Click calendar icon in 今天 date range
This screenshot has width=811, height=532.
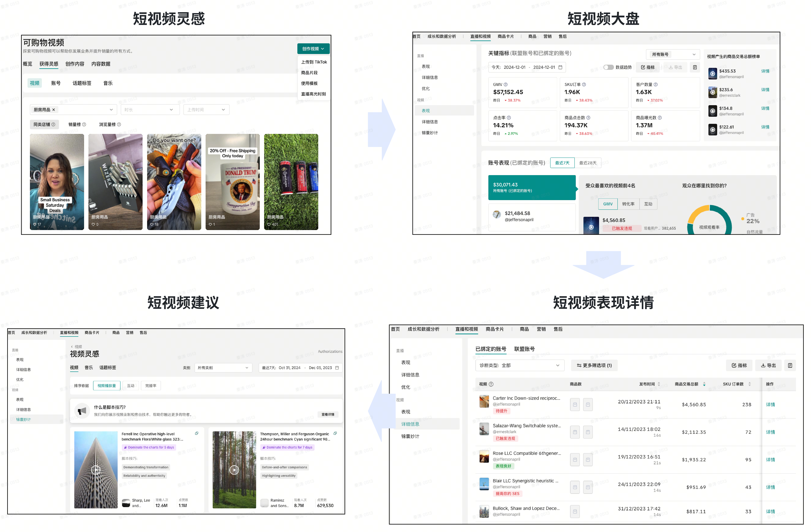point(560,68)
